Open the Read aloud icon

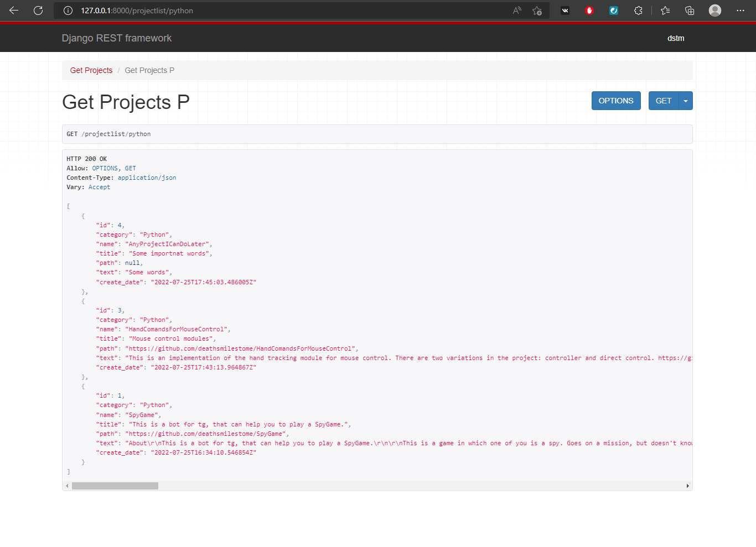click(x=517, y=11)
